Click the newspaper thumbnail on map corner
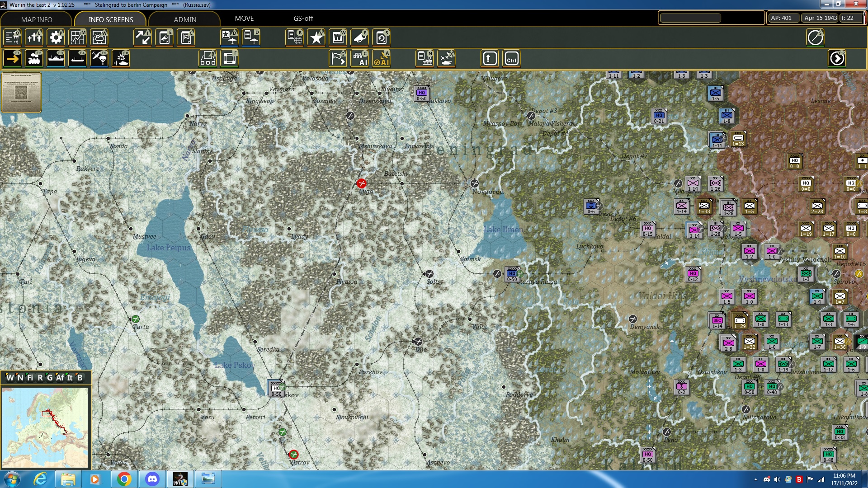Screen dimensions: 868x488 [21, 92]
